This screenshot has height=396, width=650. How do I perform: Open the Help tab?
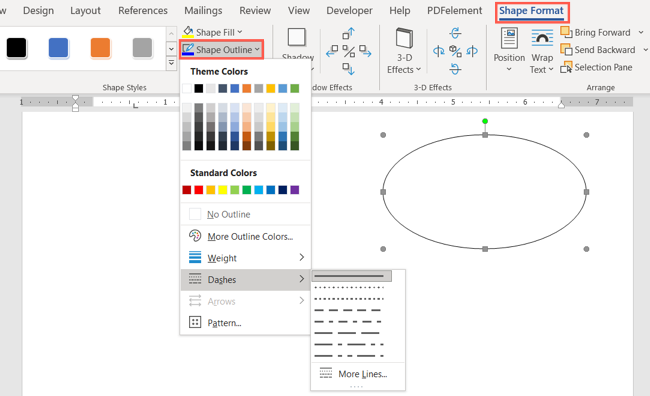(400, 10)
